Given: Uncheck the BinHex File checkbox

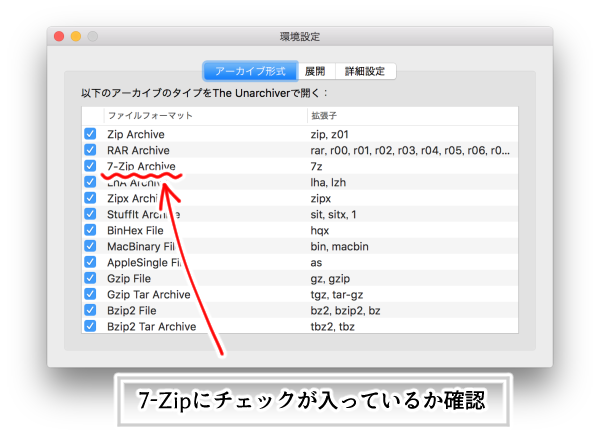Looking at the screenshot, I should [x=90, y=230].
